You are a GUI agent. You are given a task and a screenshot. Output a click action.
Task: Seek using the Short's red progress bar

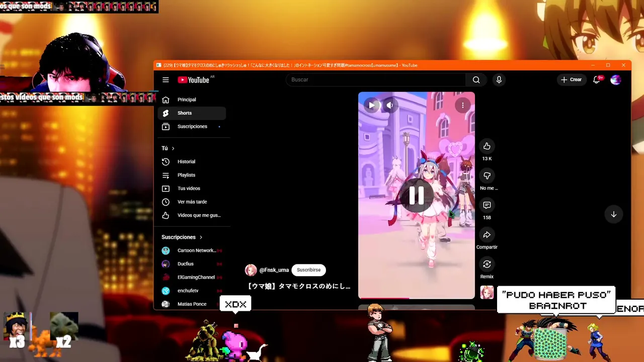tap(416, 298)
